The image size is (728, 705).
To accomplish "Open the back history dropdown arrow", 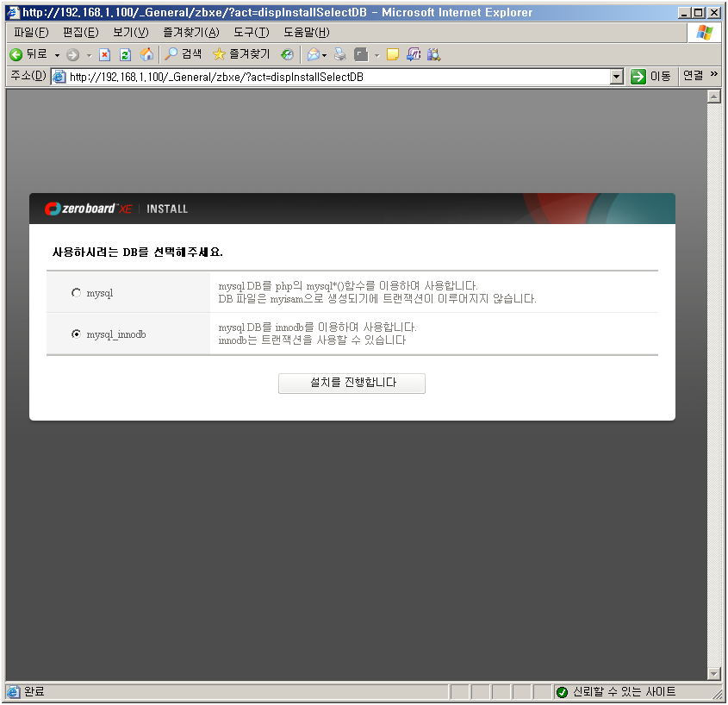I will click(x=57, y=55).
